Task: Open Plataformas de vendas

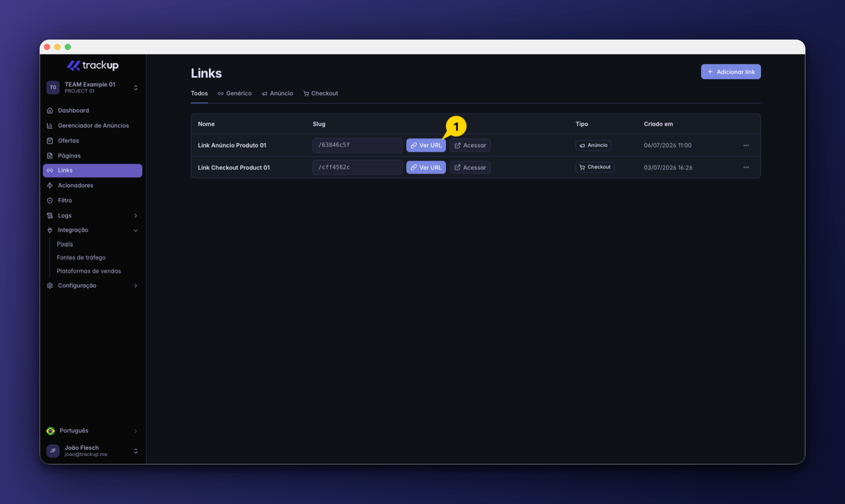Action: 89,271
